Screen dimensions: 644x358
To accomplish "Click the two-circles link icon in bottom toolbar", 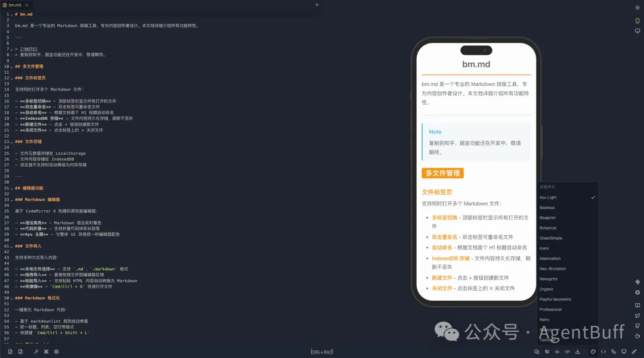I will tap(614, 351).
